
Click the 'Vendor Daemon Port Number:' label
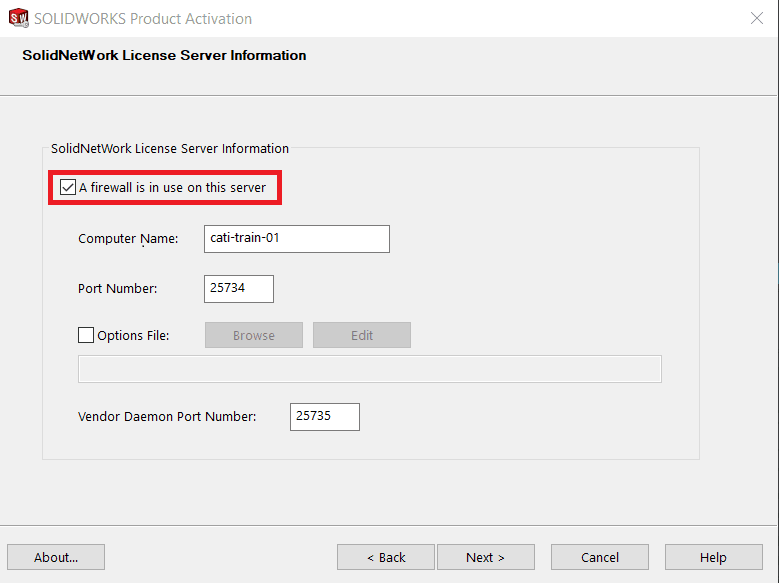coord(167,417)
